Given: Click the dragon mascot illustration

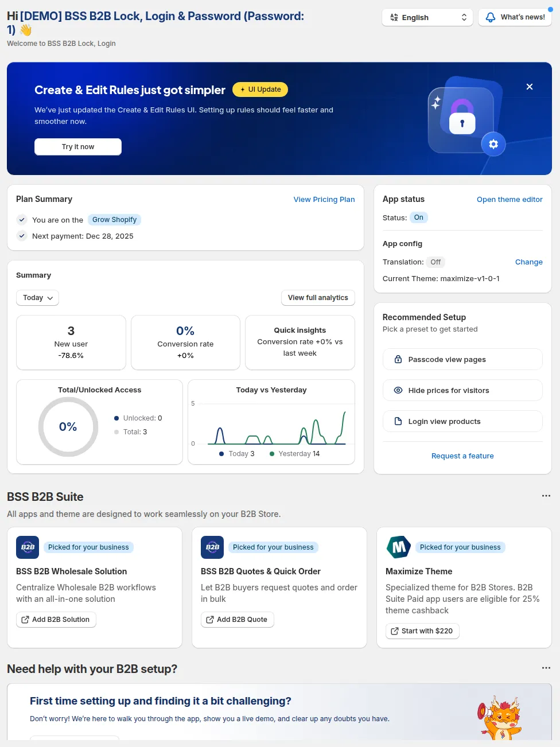Looking at the screenshot, I should 500,718.
